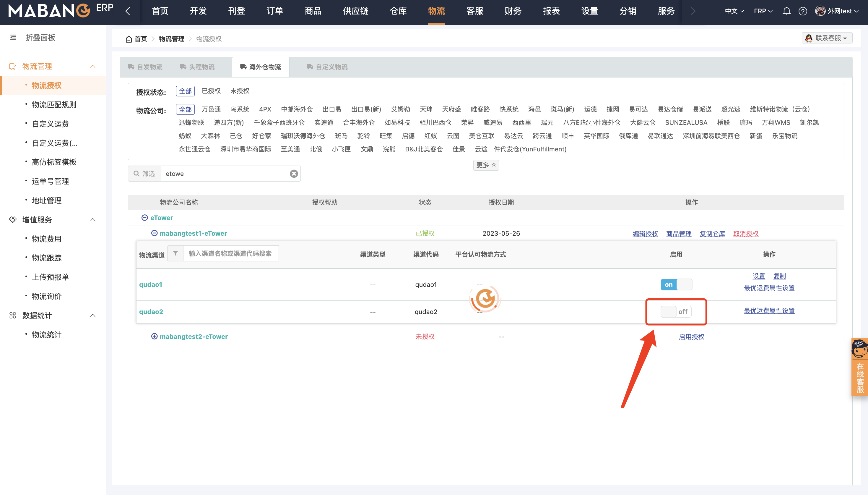Switch to 自发物流 tab
The image size is (868, 495).
145,67
